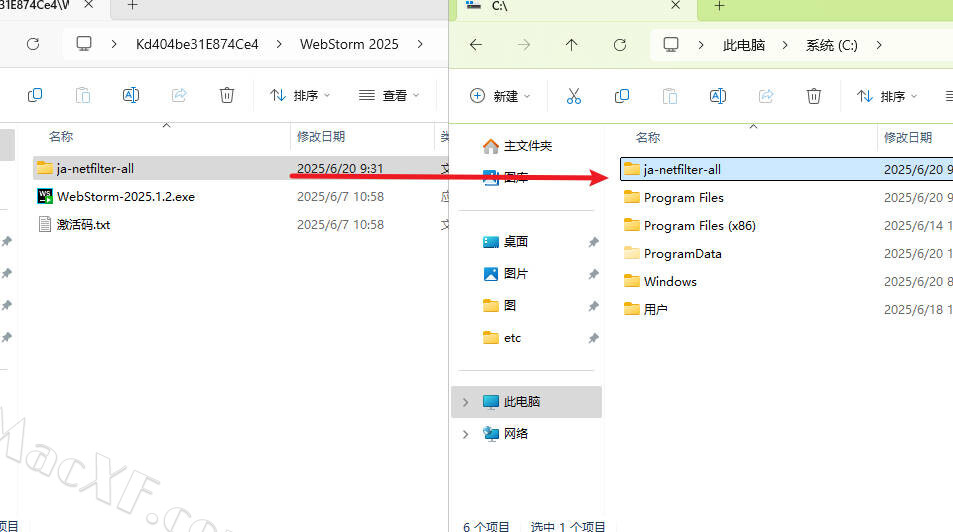This screenshot has height=532, width=953.
Task: Open 图片 in the navigation pane
Action: click(505, 274)
